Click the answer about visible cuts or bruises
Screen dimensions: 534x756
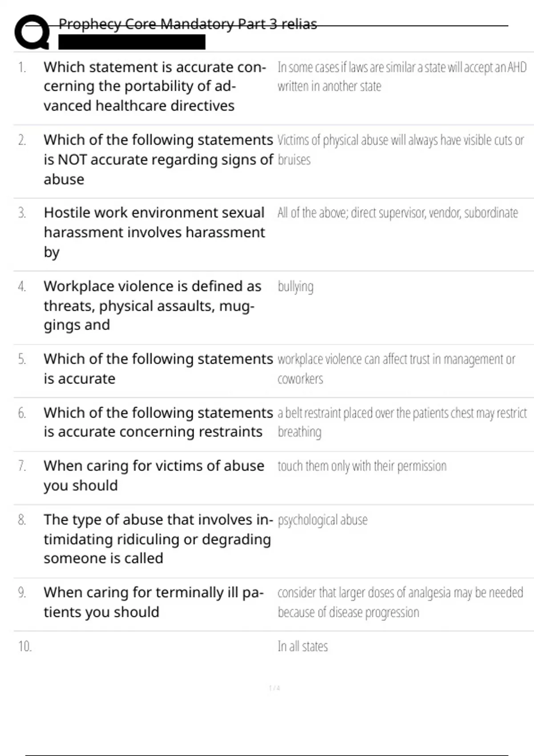coord(400,149)
